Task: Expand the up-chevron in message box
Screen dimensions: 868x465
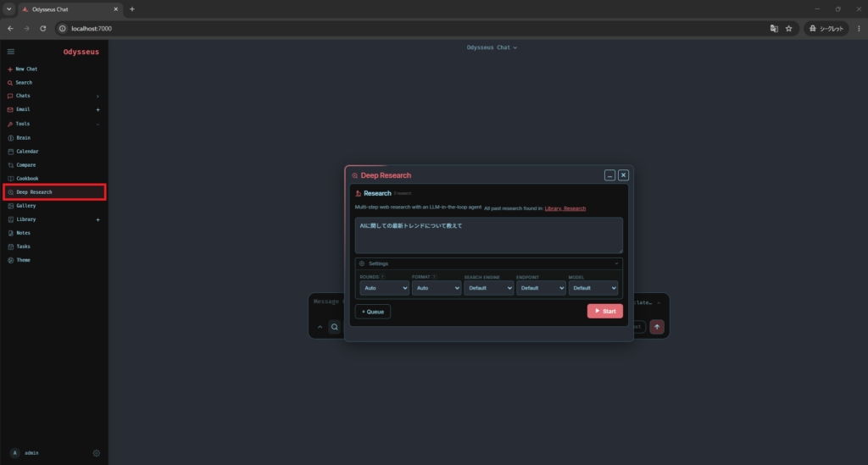Action: [320, 327]
